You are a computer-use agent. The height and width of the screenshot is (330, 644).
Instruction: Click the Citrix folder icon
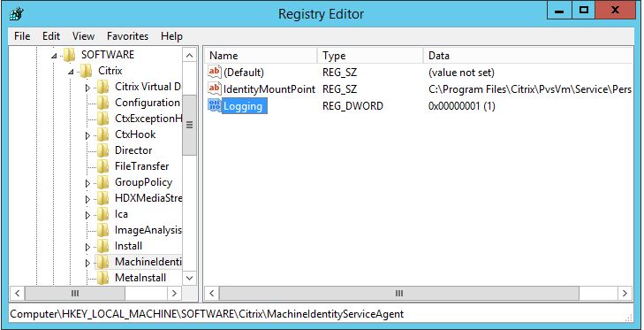[87, 71]
